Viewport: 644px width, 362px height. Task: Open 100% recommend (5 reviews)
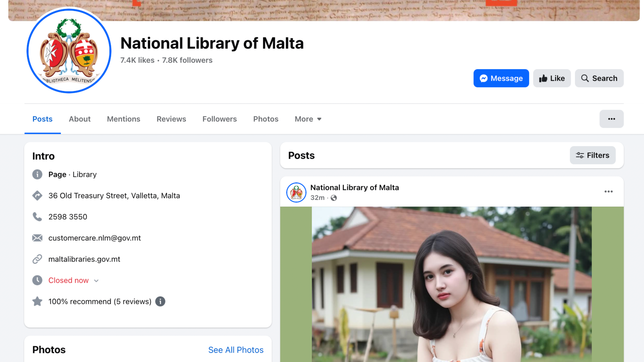click(100, 302)
